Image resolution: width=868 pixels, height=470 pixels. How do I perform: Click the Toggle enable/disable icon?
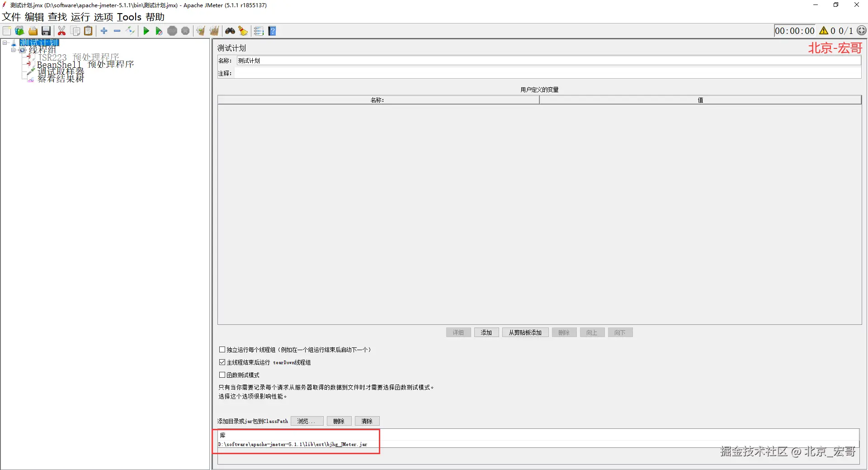(130, 31)
